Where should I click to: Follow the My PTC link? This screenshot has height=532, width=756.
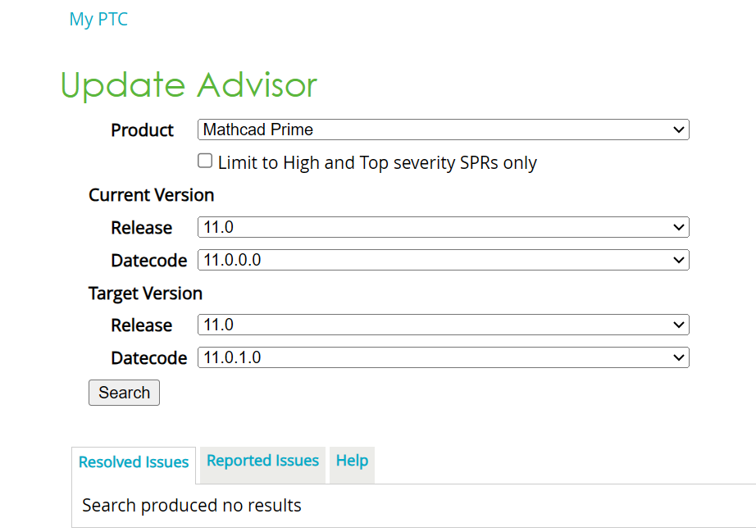click(x=98, y=19)
